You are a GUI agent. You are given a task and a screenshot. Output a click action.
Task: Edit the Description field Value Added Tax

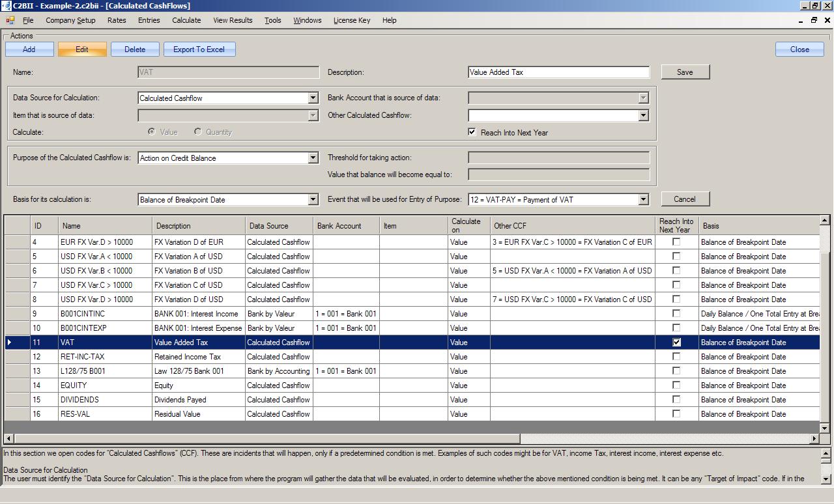pos(558,72)
